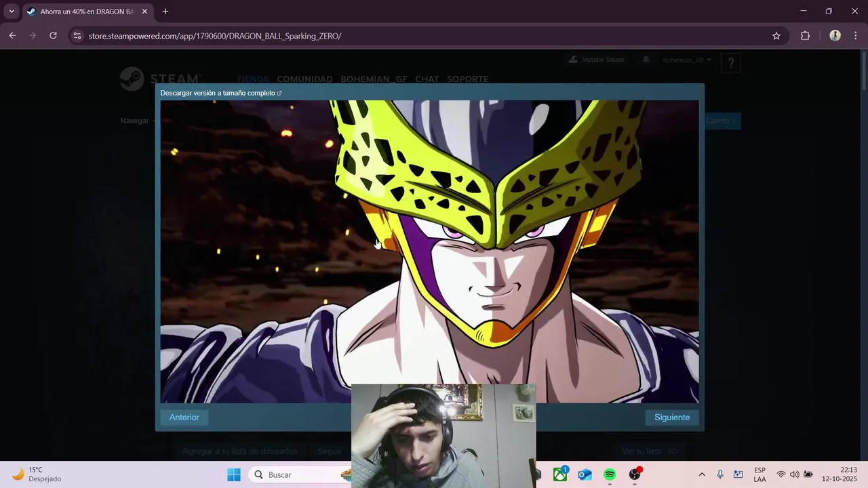Open the clock showing 22:13 12-10-2025
This screenshot has height=488, width=868.
coord(840,474)
